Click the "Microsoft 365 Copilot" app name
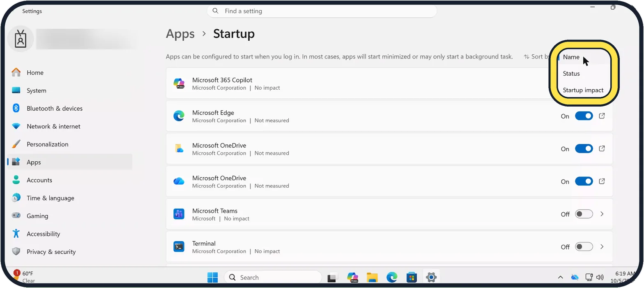The height and width of the screenshot is (288, 644). tap(222, 80)
